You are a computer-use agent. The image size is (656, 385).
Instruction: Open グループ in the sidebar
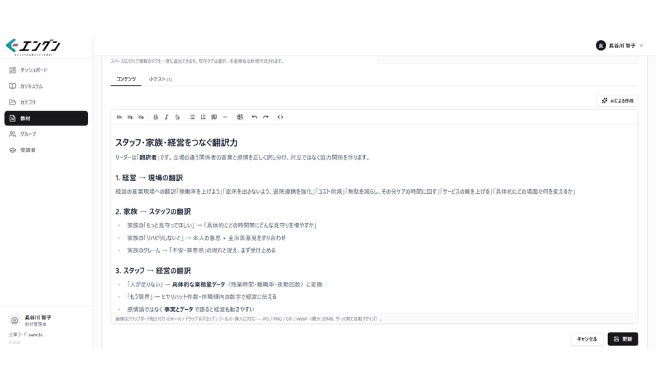[x=46, y=134]
